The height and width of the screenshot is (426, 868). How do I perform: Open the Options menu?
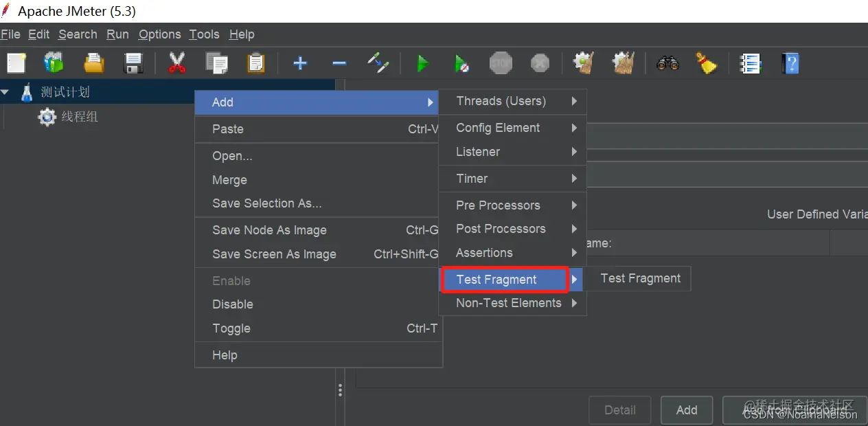159,34
